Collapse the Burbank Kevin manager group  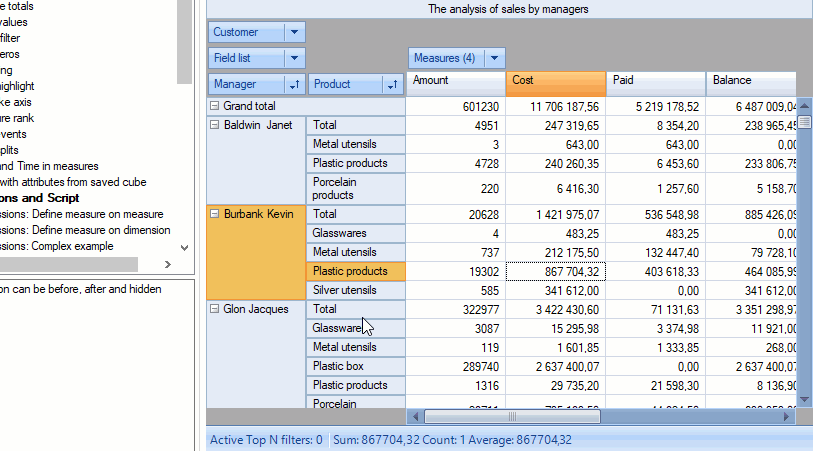pyautogui.click(x=215, y=214)
